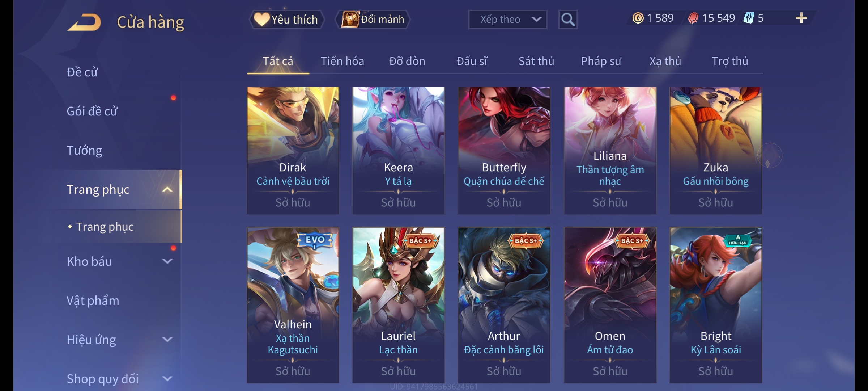Viewport: 868px width, 391px height.
Task: Click the blue ticket voucher icon
Action: pos(749,18)
